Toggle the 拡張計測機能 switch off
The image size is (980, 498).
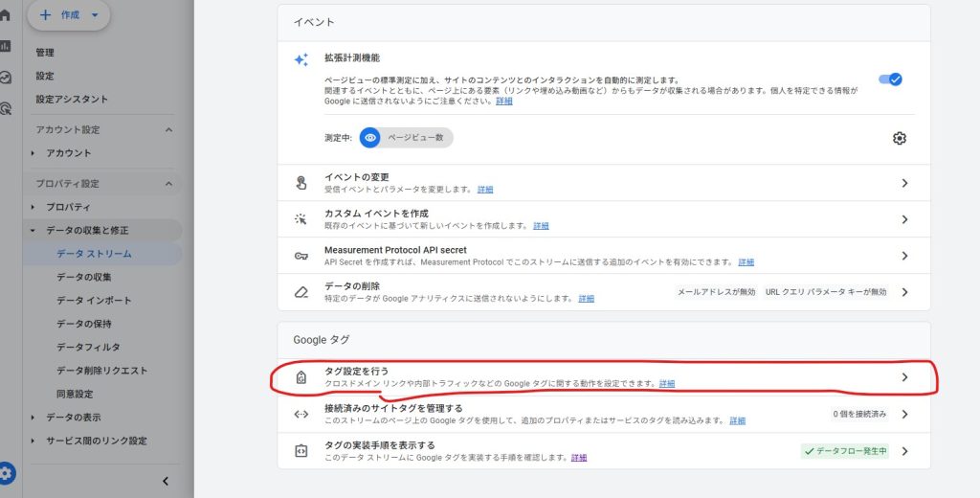click(x=890, y=79)
